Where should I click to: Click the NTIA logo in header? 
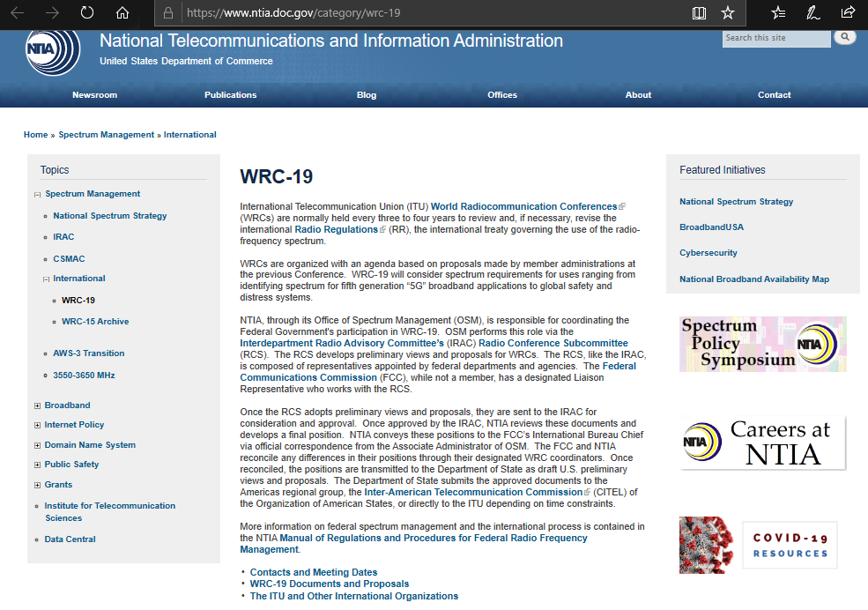point(53,50)
